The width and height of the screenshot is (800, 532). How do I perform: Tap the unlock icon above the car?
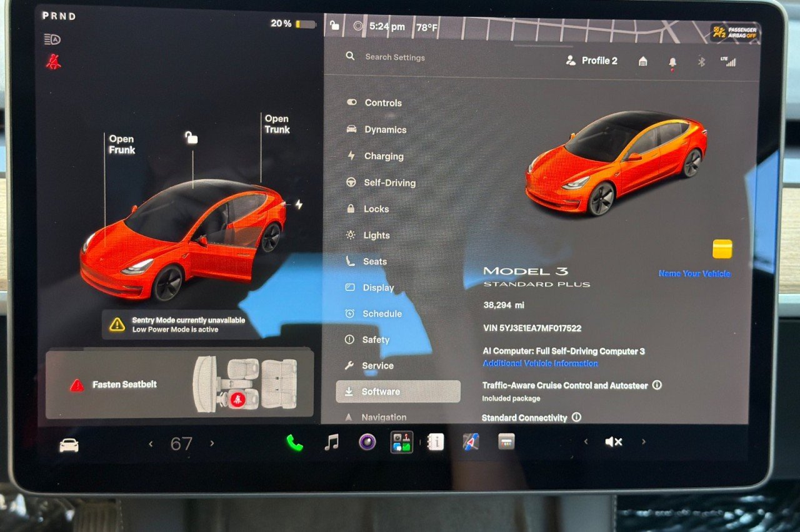click(x=191, y=137)
